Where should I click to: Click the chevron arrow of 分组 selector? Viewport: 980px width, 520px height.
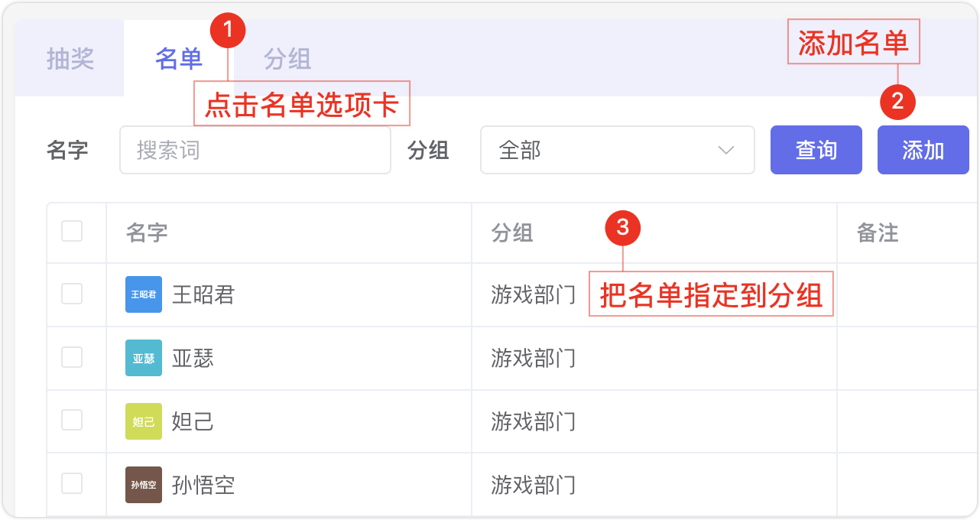pyautogui.click(x=726, y=150)
